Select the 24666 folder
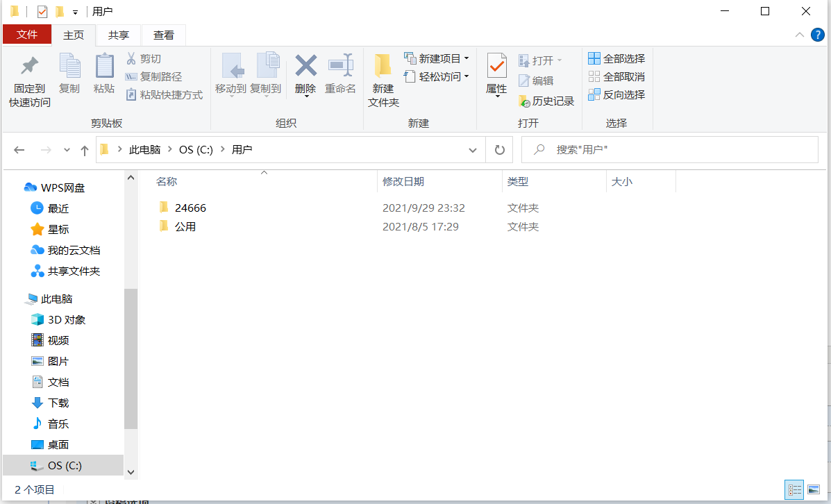This screenshot has width=831, height=504. [183, 208]
